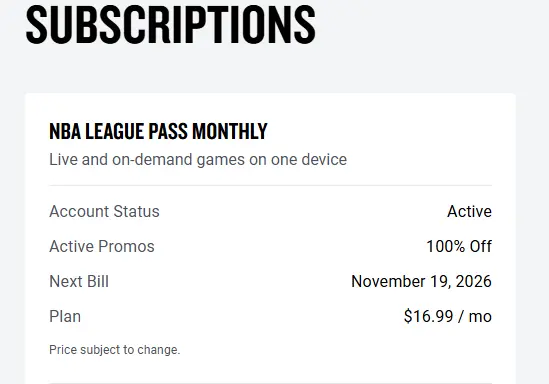Viewport: 549px width, 384px height.
Task: Click the word 'Promos' in Active Promos
Action: [x=126, y=246]
